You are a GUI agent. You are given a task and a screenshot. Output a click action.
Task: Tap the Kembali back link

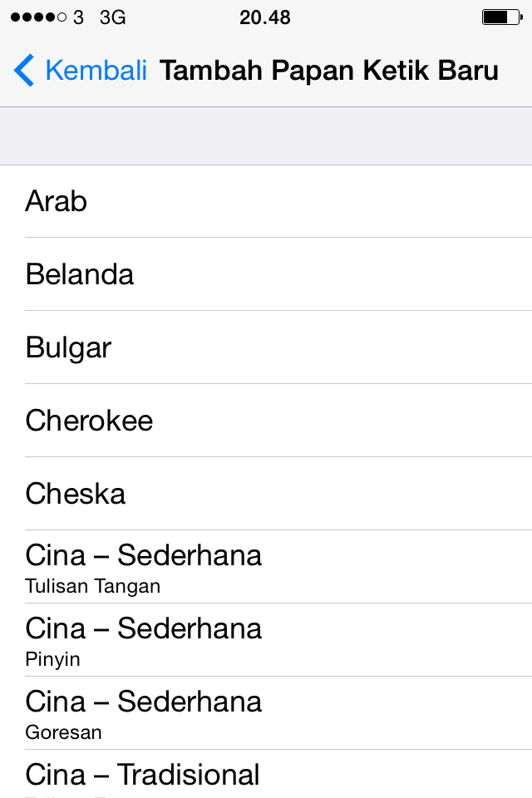96,71
